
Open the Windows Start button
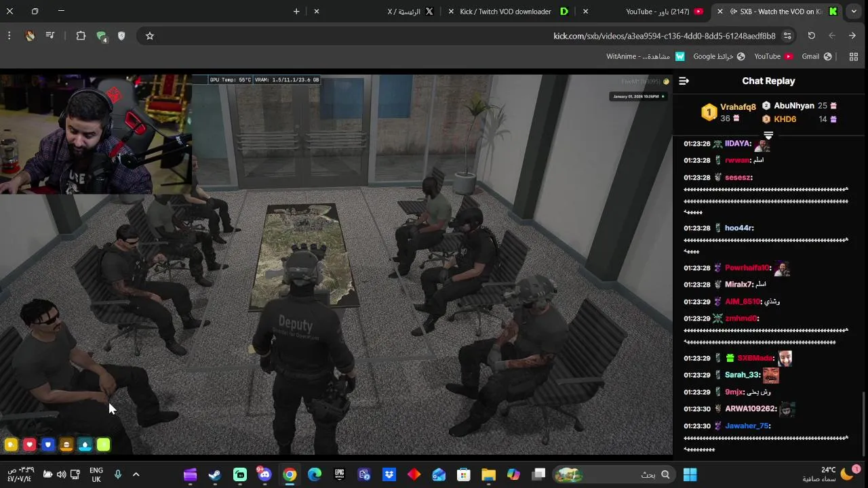coord(690,474)
